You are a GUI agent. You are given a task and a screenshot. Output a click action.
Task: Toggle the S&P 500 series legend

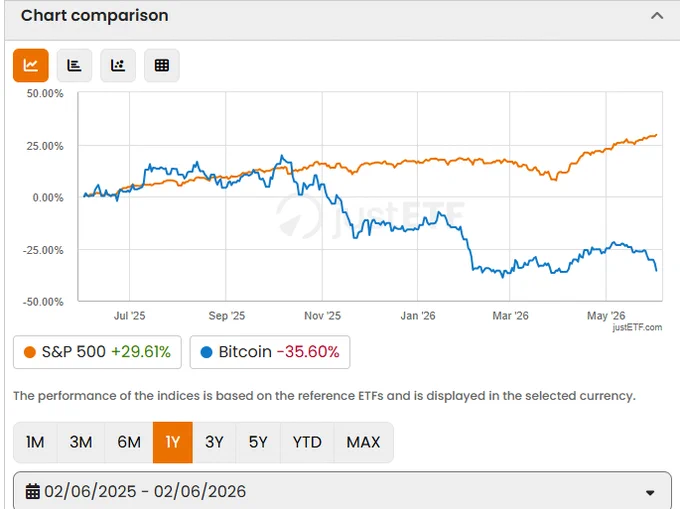(97, 352)
